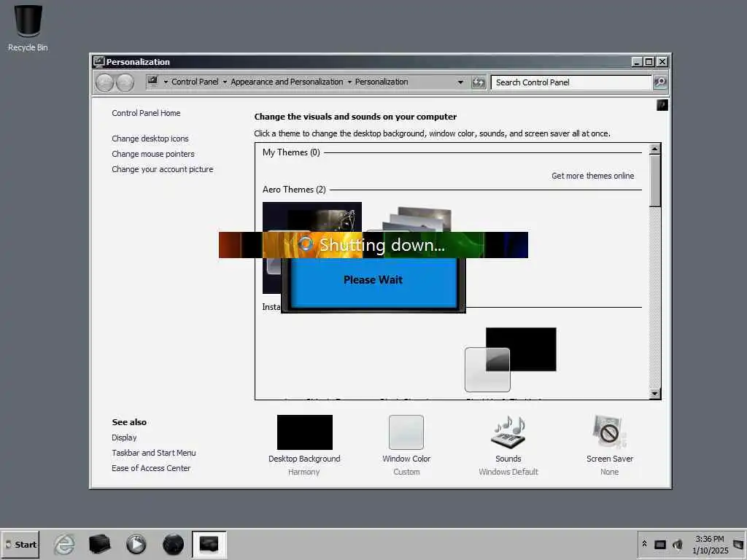Select Personalization breadcrumb item
This screenshot has width=747, height=560.
point(382,82)
